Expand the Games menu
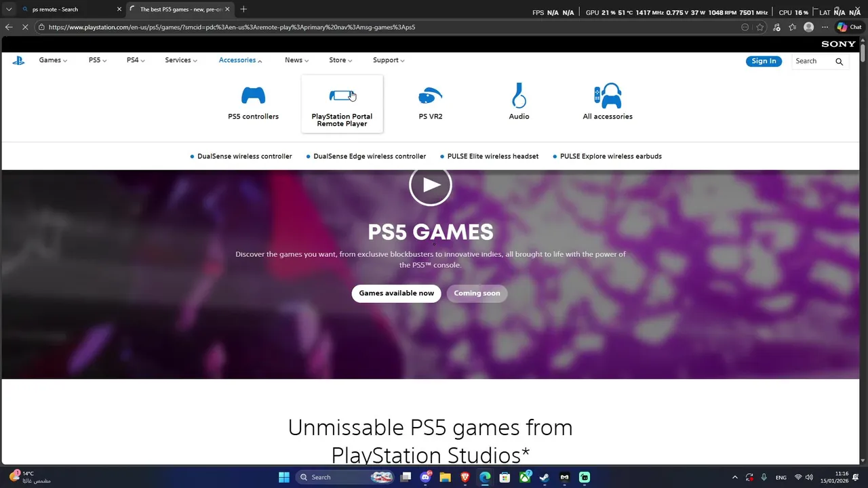 point(53,60)
